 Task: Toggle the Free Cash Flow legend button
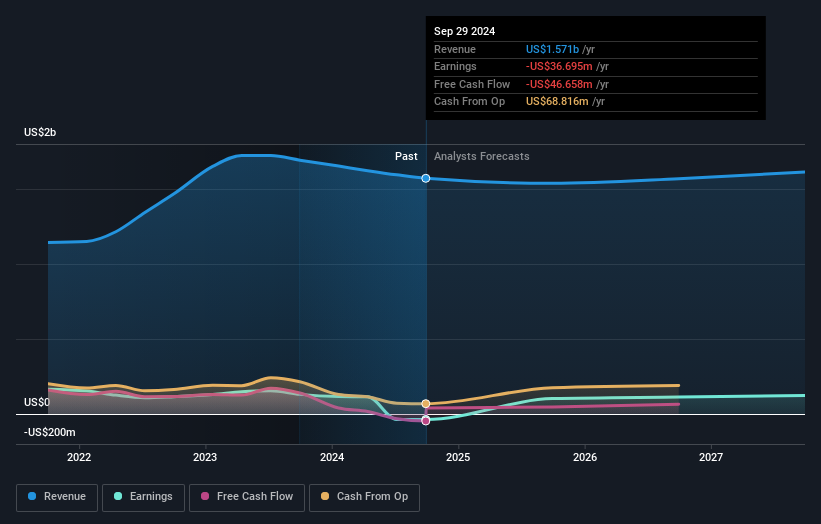pos(247,497)
